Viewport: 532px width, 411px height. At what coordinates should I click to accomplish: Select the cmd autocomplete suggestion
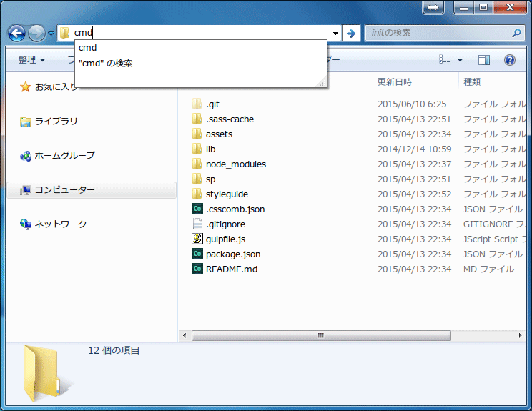[x=200, y=48]
